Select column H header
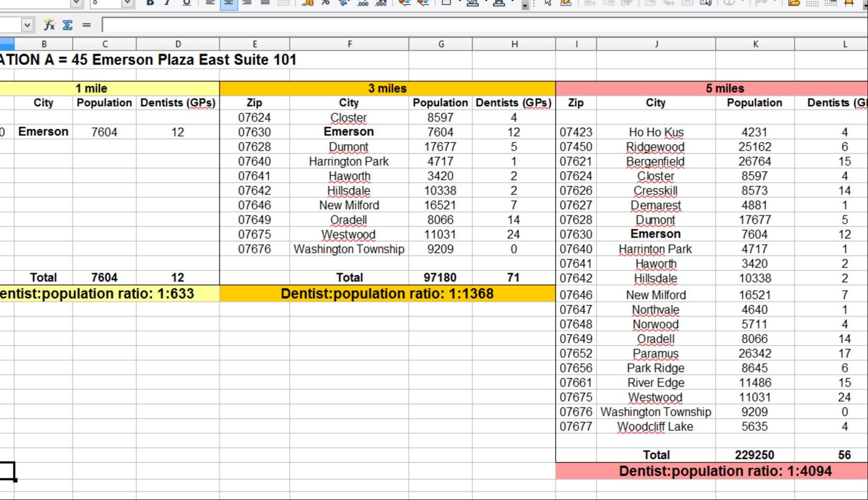Image resolution: width=868 pixels, height=500 pixels. pyautogui.click(x=514, y=44)
